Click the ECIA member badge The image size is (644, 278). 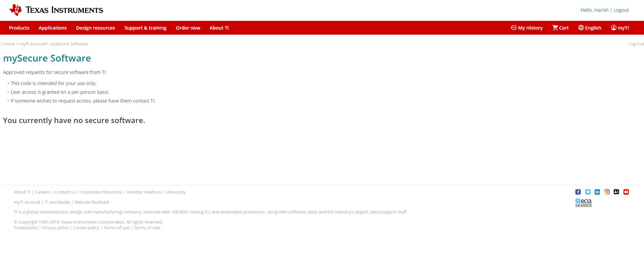click(583, 203)
